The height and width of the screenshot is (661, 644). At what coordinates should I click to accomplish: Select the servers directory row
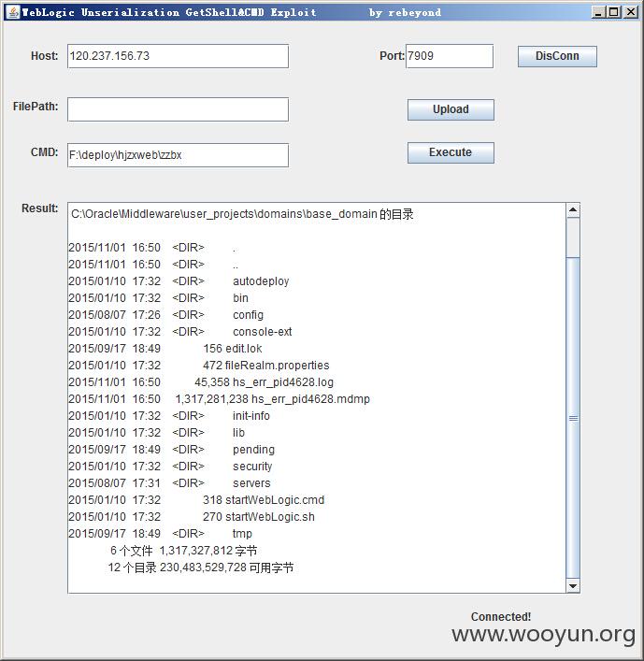point(169,483)
